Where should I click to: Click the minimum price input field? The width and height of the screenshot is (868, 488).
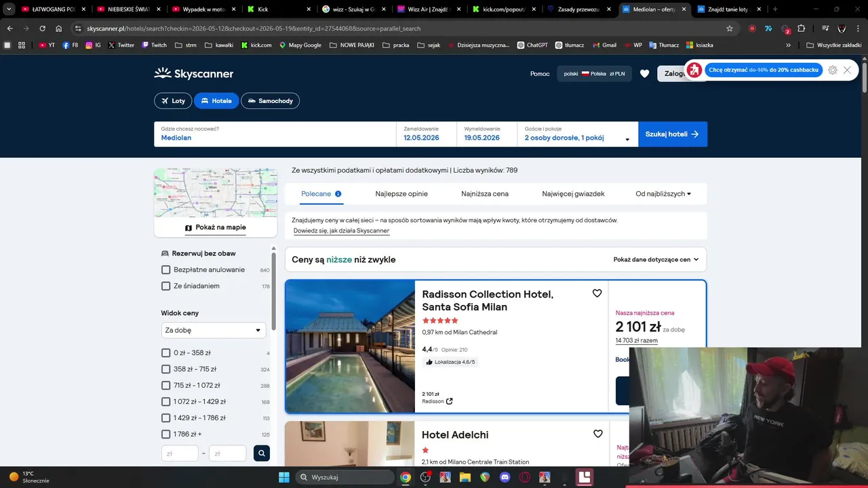[180, 453]
